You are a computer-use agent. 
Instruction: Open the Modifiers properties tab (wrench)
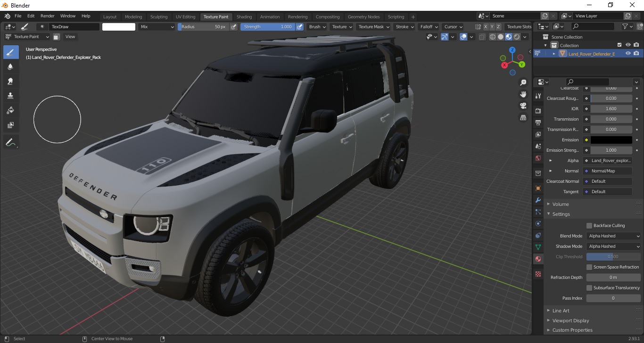[x=538, y=200]
